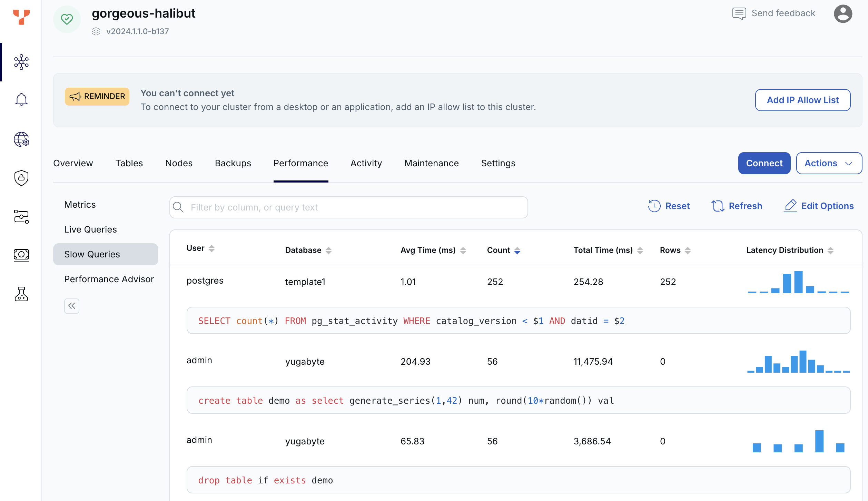868x501 pixels.
Task: Click the globe/network icon in sidebar
Action: tap(21, 139)
